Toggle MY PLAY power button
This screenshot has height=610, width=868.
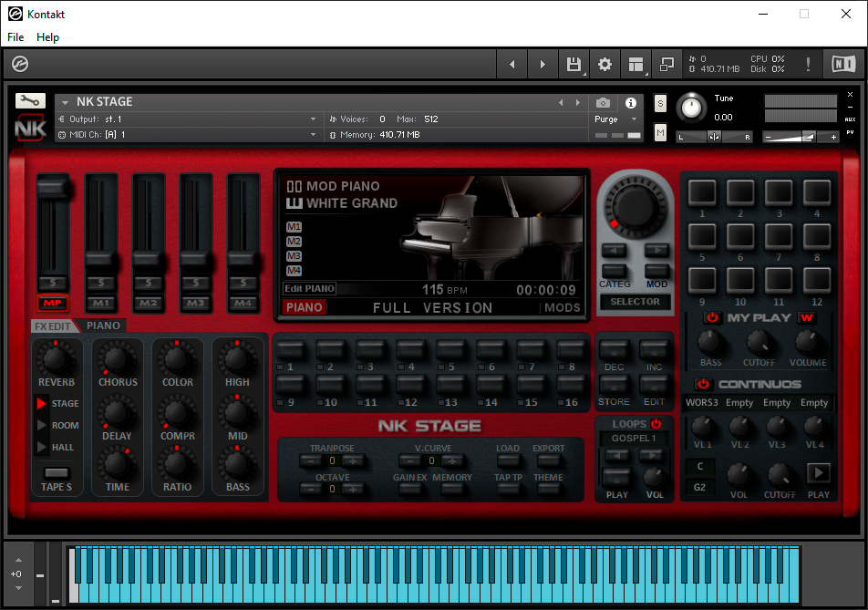(712, 317)
